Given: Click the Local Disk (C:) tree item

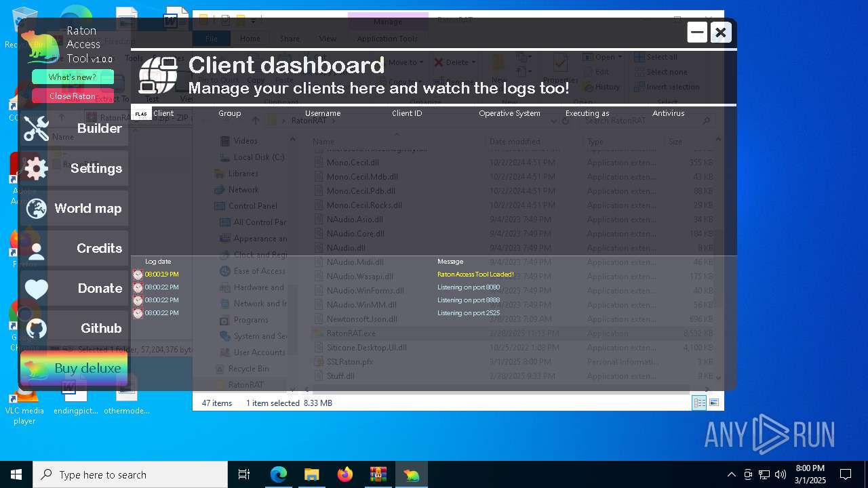Looking at the screenshot, I should (x=259, y=157).
